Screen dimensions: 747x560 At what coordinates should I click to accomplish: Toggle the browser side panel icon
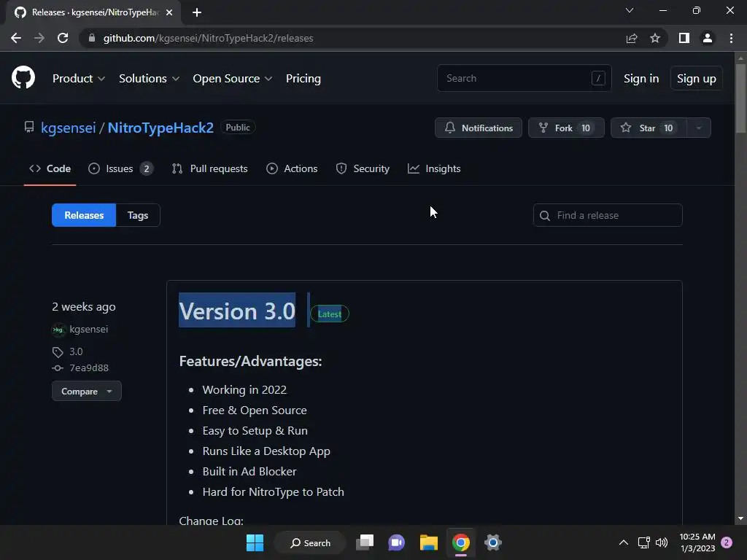click(684, 38)
